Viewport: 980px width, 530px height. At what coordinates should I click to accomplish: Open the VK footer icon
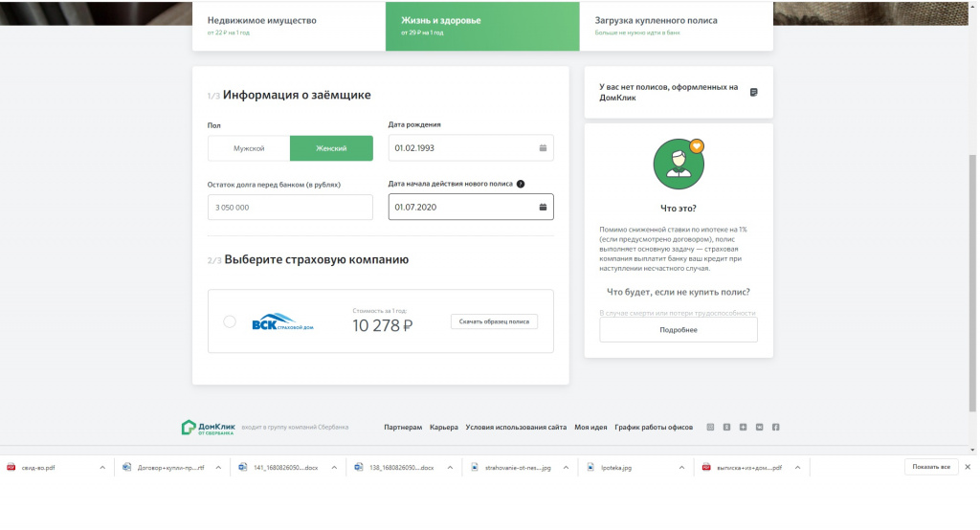pyautogui.click(x=759, y=428)
